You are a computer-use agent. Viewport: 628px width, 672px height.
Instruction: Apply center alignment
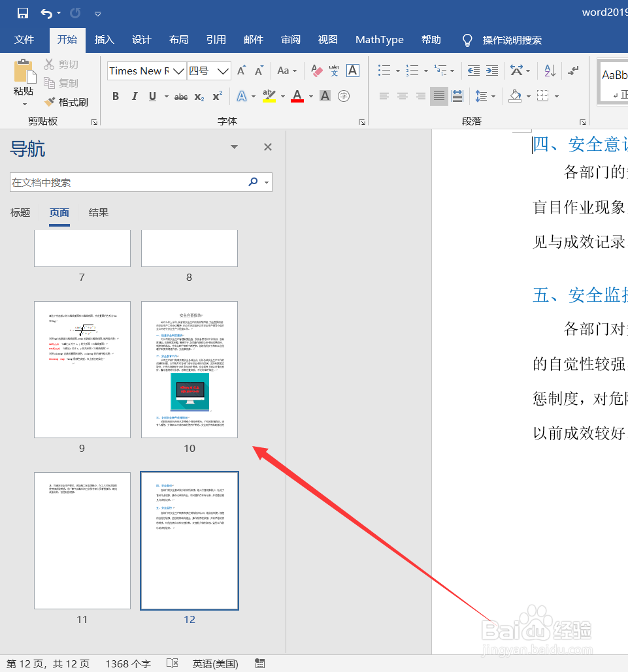click(402, 96)
